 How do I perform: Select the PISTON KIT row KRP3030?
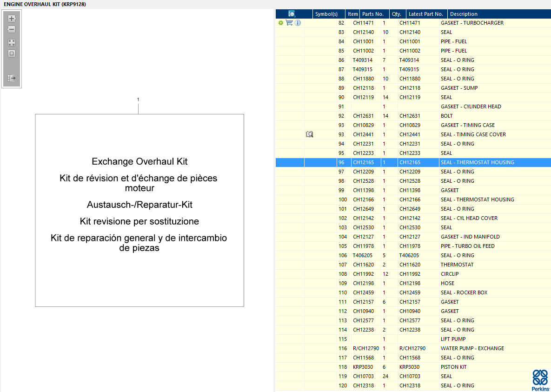[x=413, y=367]
